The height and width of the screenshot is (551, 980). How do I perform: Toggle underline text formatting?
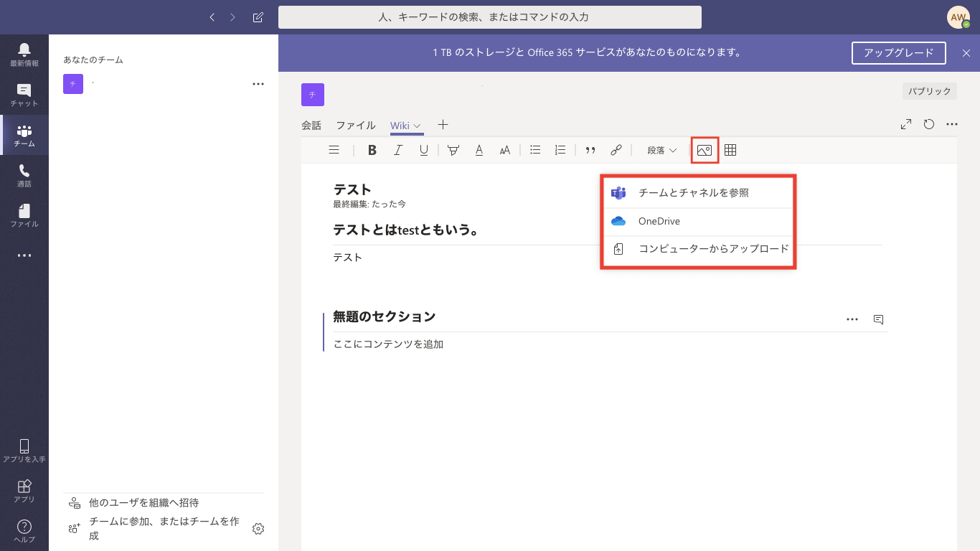pyautogui.click(x=424, y=150)
